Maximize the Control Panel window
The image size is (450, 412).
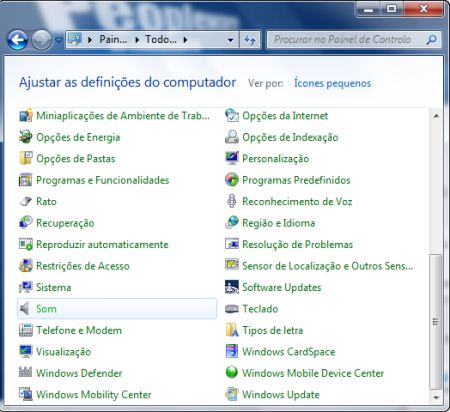coord(392,9)
